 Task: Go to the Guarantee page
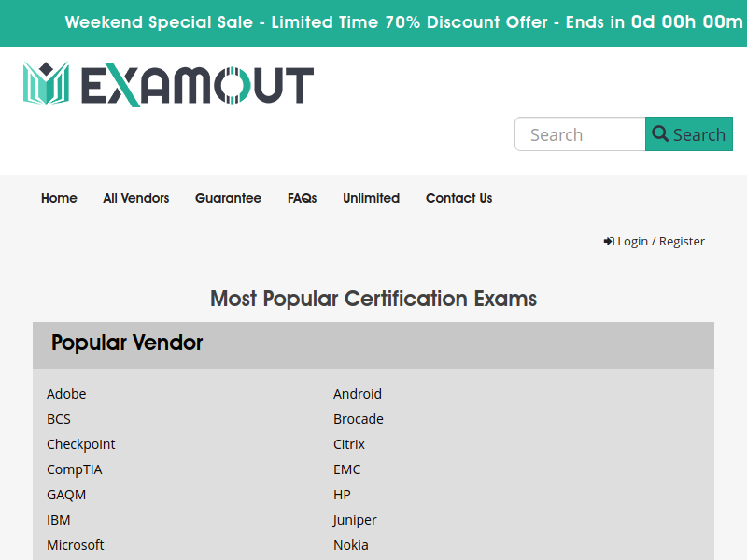tap(228, 198)
